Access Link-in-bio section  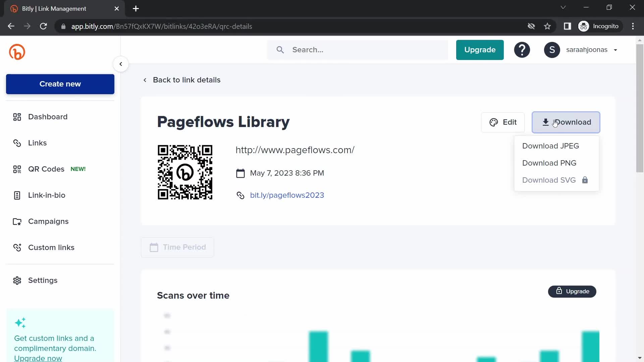[x=47, y=195]
